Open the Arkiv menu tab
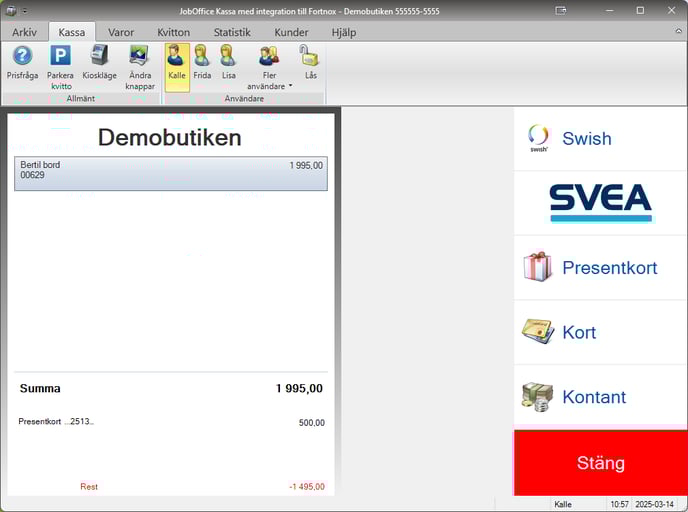This screenshot has width=688, height=512. pos(24,32)
